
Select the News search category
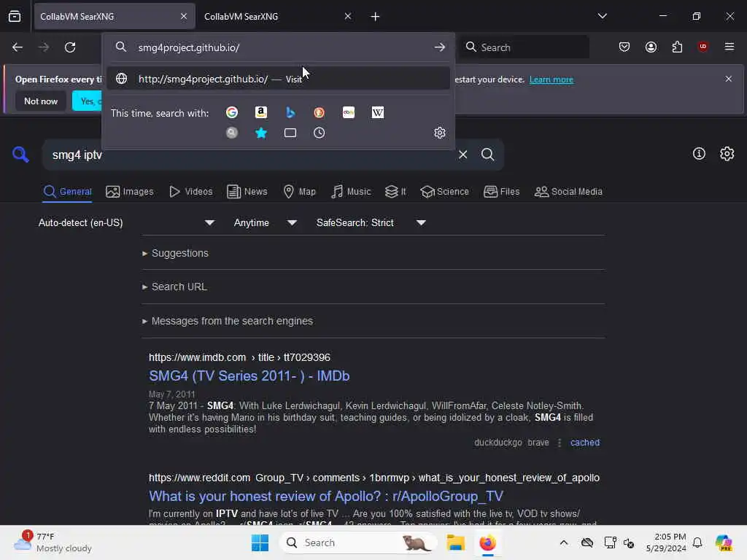pyautogui.click(x=247, y=192)
